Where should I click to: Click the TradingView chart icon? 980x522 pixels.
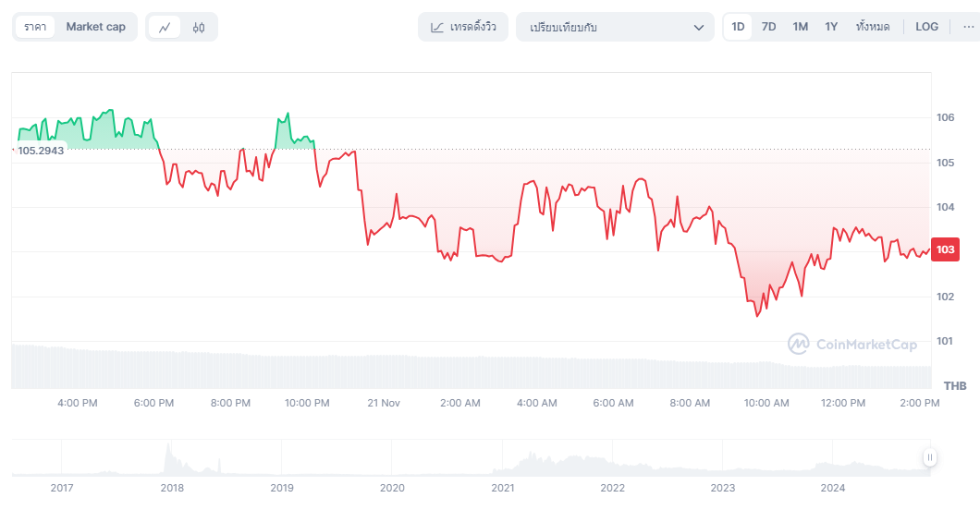[437, 28]
